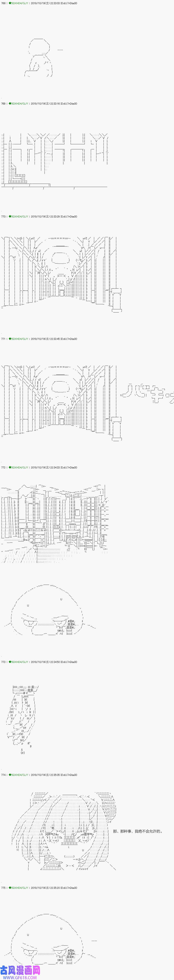Select post number 773
This screenshot has height=980, width=174.
4,662
